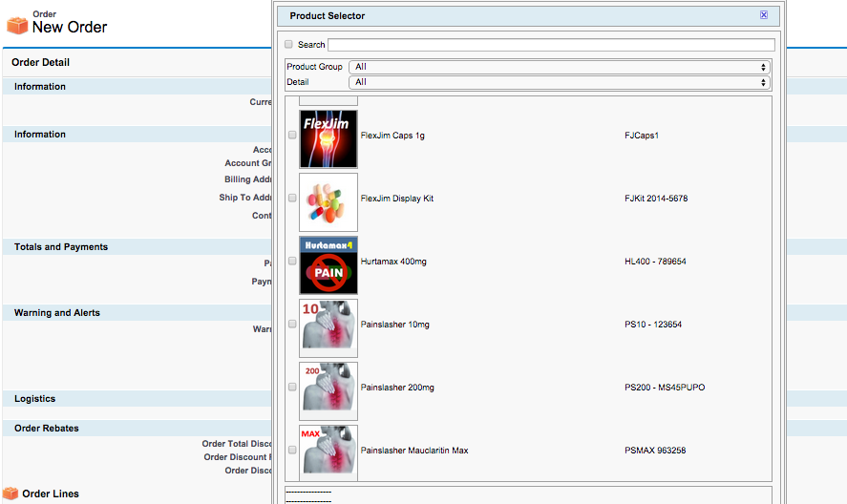
Task: Click the Totals and Payments section header
Action: tap(61, 247)
